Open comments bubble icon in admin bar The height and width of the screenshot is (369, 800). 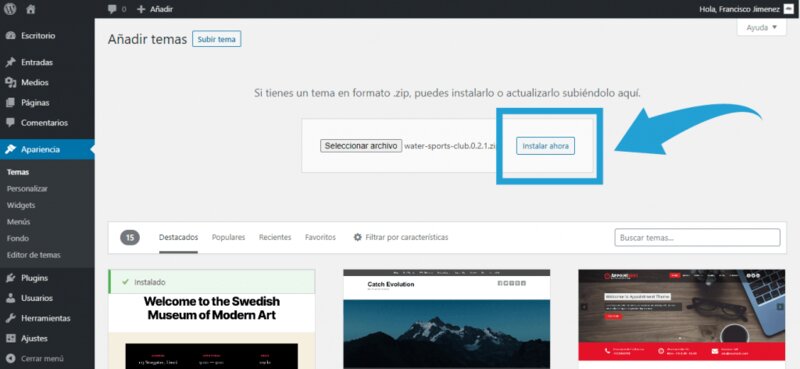[112, 9]
